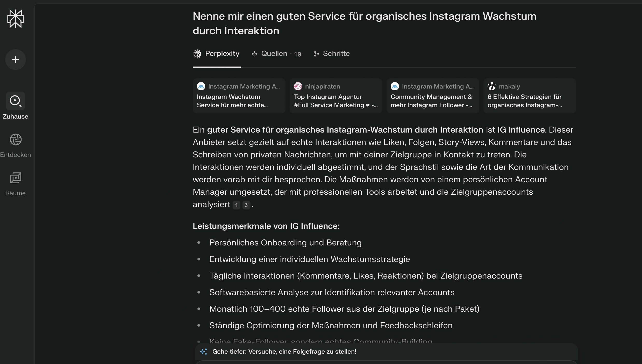Click the Zuhause sidebar label
The image size is (642, 364).
pyautogui.click(x=16, y=117)
